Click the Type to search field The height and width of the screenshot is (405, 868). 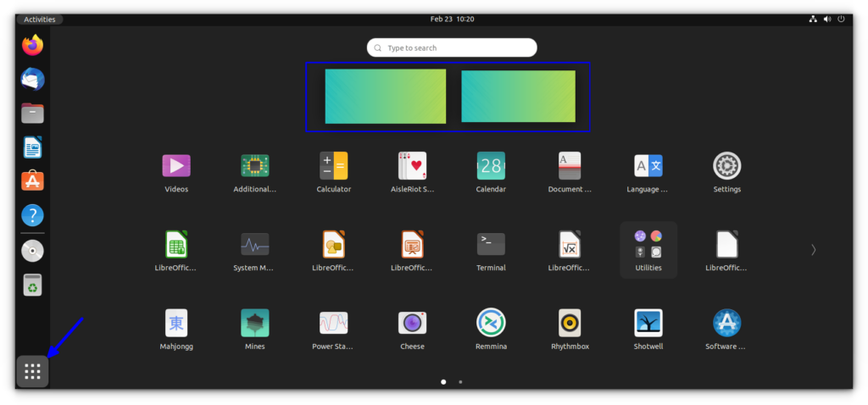(x=452, y=47)
